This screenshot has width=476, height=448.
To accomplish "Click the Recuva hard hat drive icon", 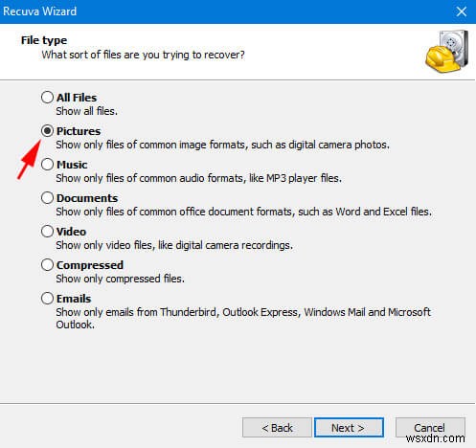I will coord(447,52).
